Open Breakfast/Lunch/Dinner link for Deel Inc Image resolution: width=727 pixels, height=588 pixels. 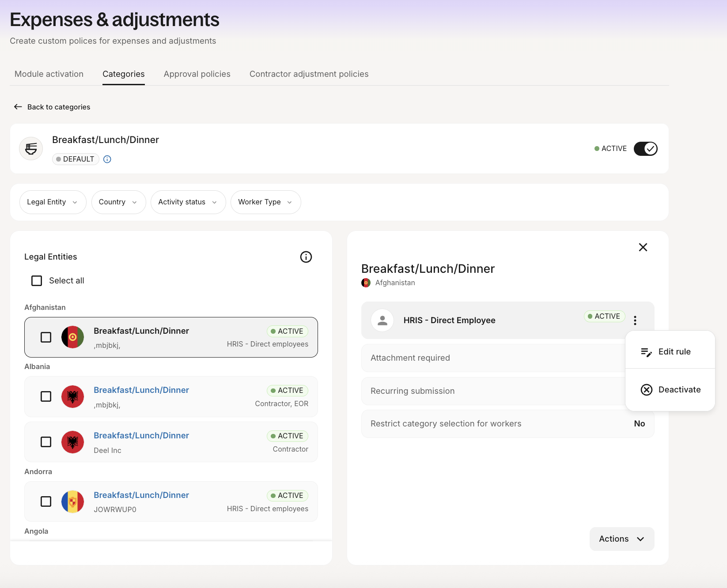pos(141,436)
